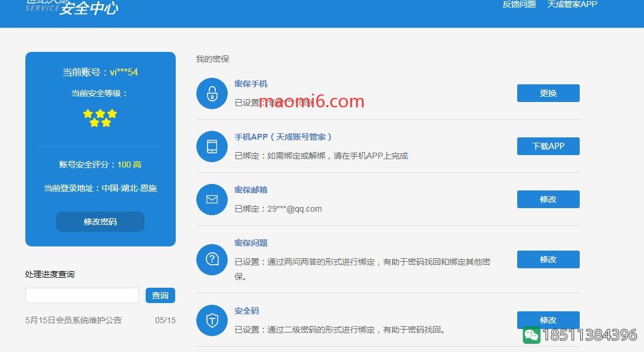The width and height of the screenshot is (644, 352).
Task: Click the 密保手机 padlock icon
Action: click(x=212, y=93)
